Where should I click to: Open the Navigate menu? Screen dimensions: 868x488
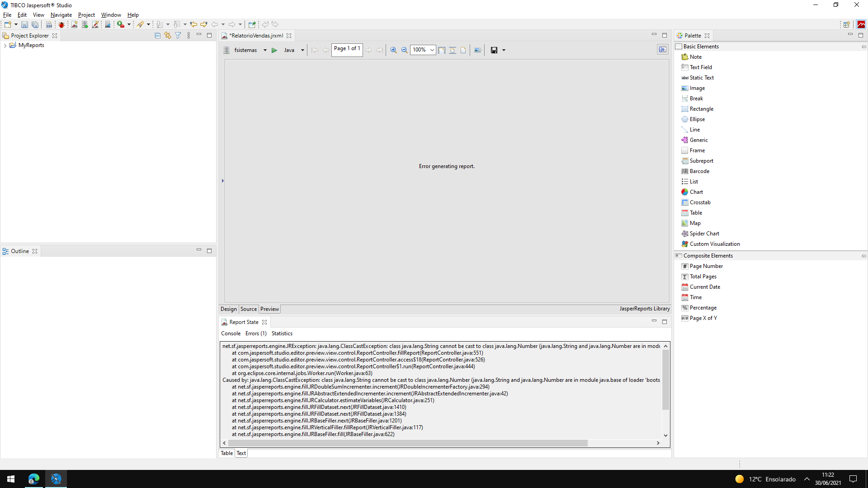tap(61, 15)
